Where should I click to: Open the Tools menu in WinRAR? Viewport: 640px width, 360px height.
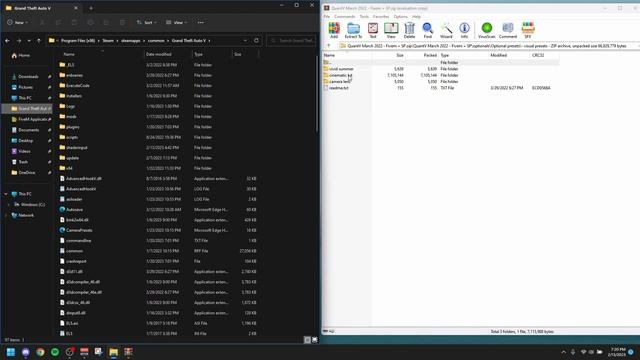(364, 17)
